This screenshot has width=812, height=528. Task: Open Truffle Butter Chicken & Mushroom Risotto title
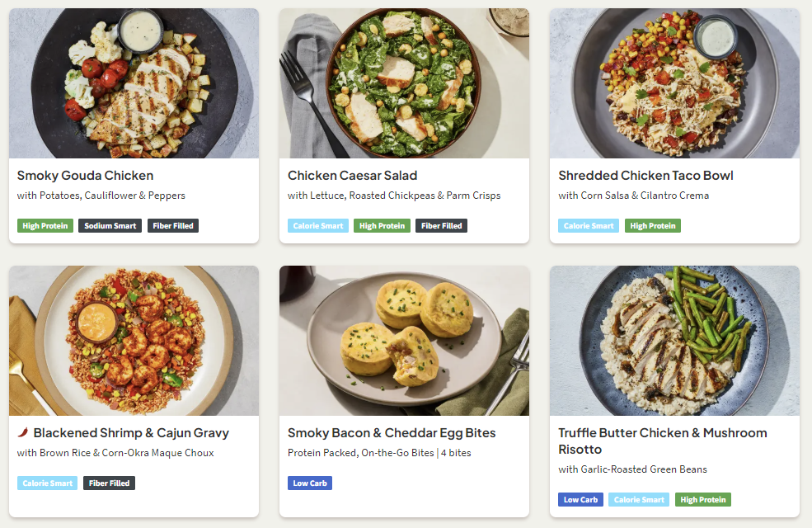coord(662,441)
